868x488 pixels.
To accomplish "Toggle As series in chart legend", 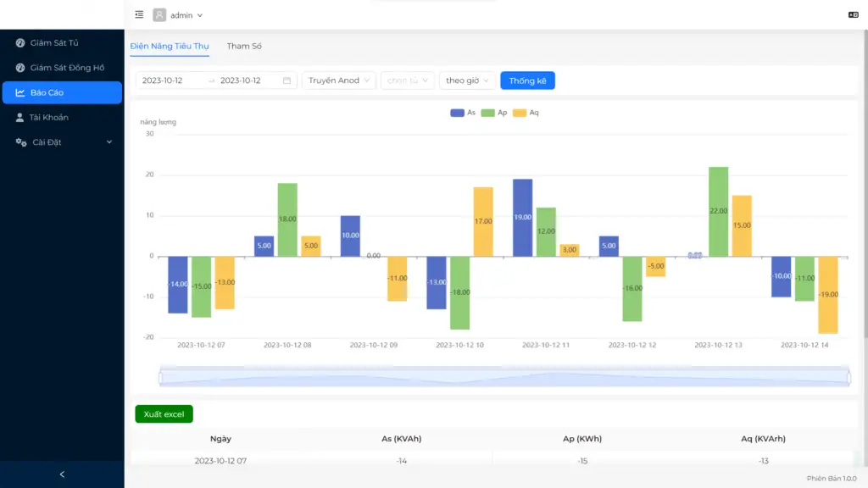I will pos(463,113).
